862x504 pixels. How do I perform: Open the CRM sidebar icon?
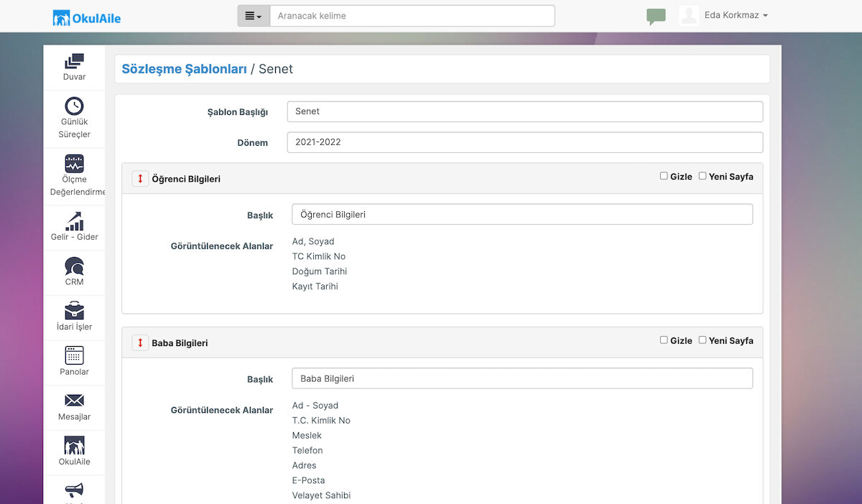(x=74, y=266)
